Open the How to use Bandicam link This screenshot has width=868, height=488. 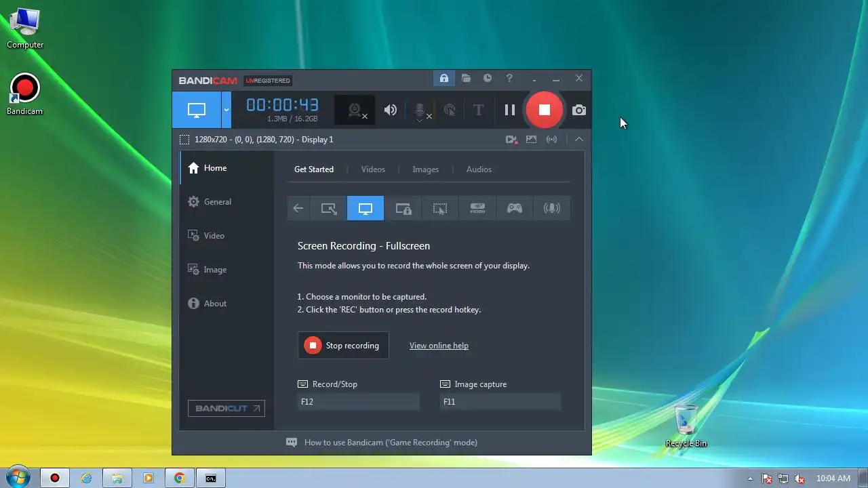click(391, 443)
